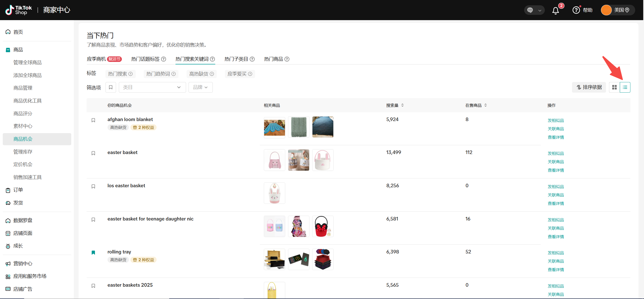
Task: Switch to 热门商品 tab
Action: (273, 59)
